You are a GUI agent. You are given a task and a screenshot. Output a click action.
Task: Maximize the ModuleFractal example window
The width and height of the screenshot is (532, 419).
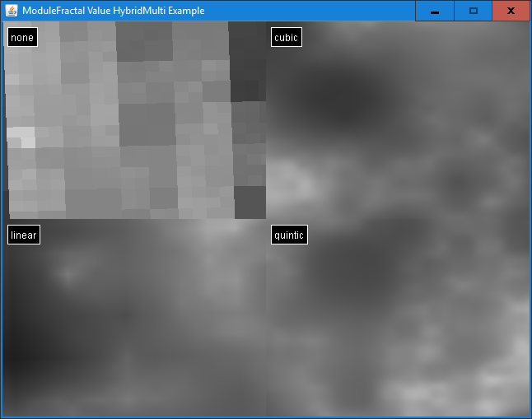coord(473,11)
